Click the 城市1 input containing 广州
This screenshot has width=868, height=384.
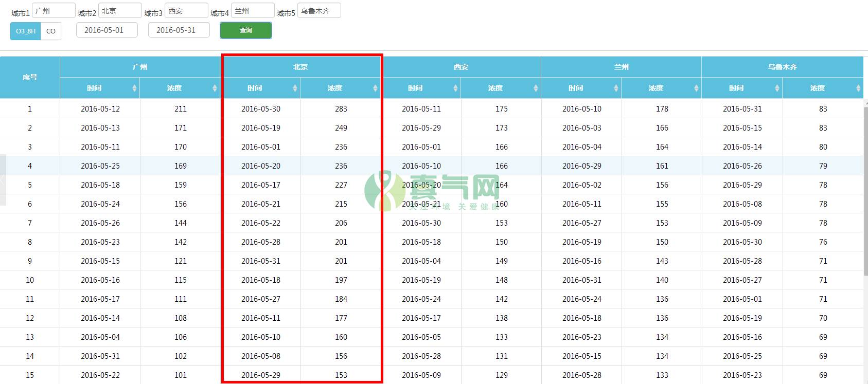pyautogui.click(x=54, y=11)
